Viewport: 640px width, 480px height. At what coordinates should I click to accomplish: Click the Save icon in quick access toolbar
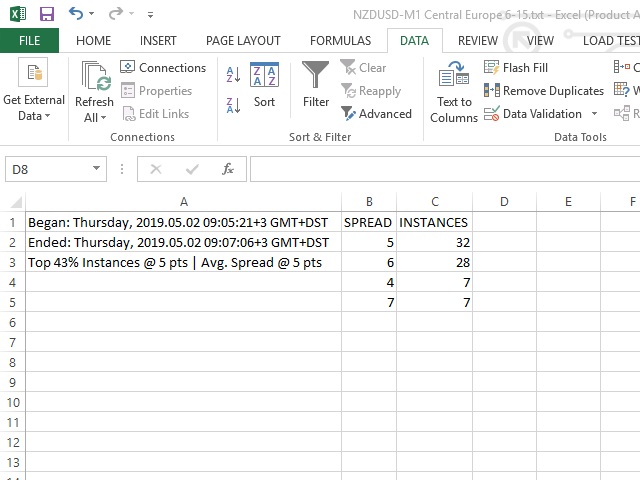point(46,14)
